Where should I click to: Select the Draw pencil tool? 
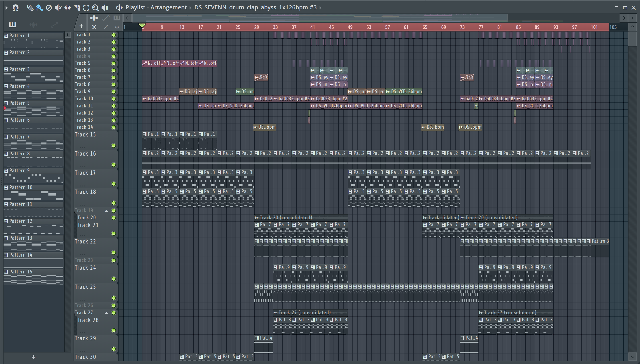click(30, 8)
